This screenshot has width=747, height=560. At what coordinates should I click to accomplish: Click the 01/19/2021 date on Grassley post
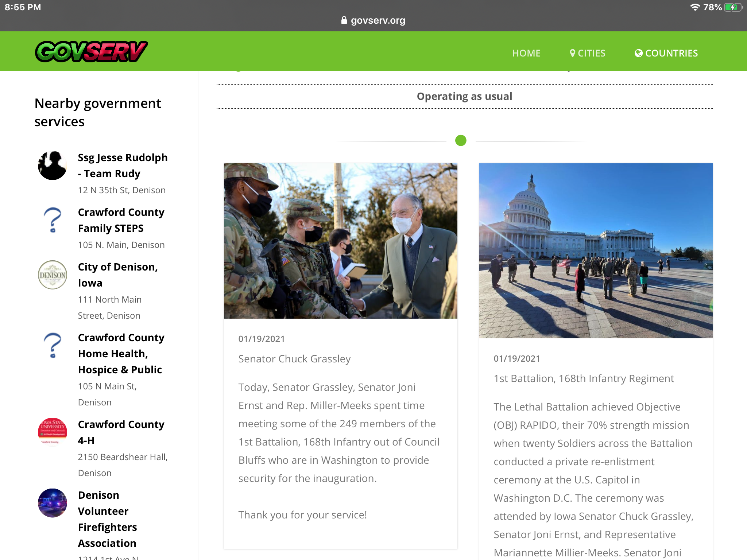point(262,339)
